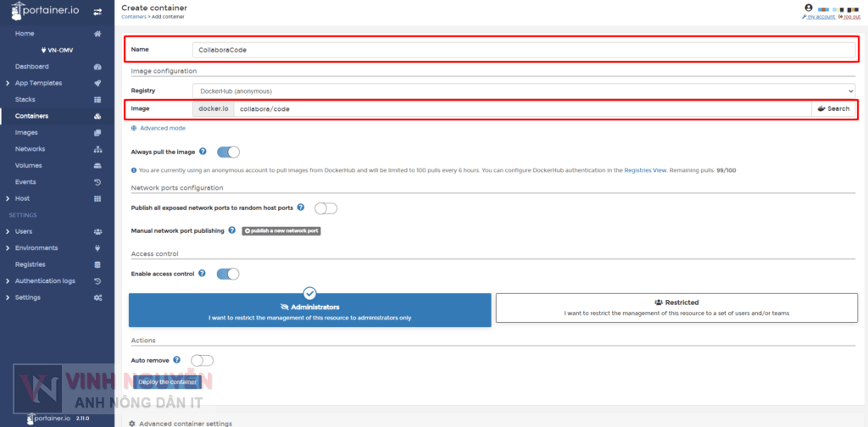Screen dimensions: 868x427
Task: Click the Environments plug icon
Action: (x=97, y=247)
